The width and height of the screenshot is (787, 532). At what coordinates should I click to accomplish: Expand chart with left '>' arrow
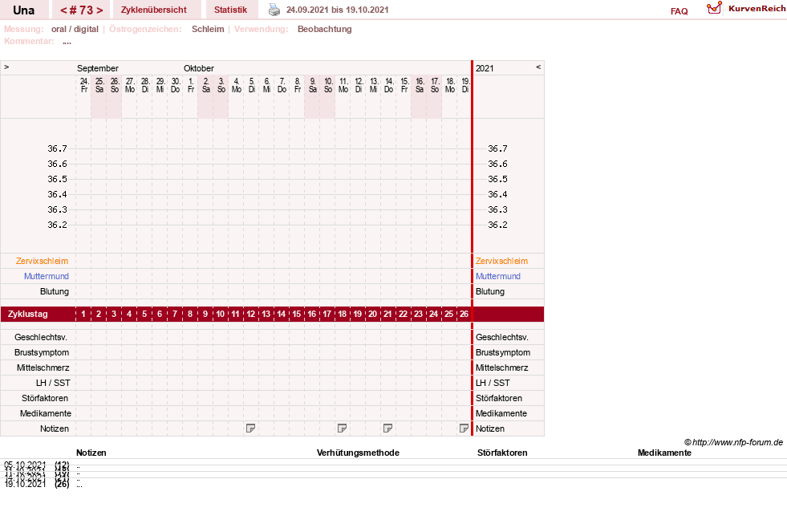click(x=6, y=67)
